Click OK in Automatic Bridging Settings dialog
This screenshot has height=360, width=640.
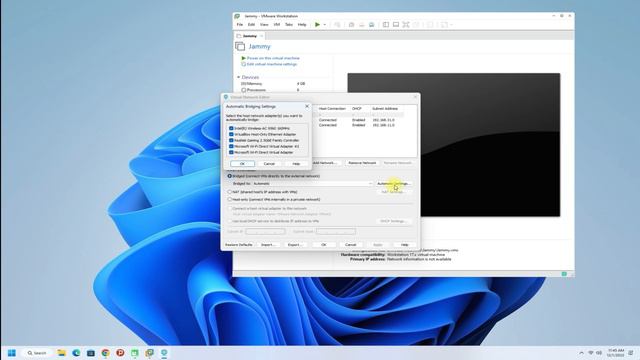pos(242,164)
